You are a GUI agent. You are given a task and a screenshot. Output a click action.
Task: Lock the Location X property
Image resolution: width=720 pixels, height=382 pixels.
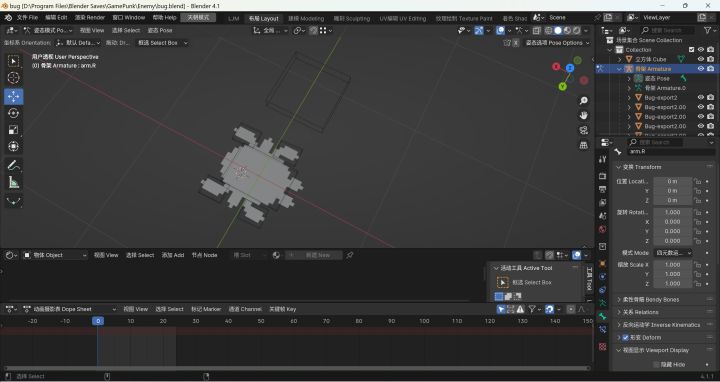pyautogui.click(x=698, y=181)
